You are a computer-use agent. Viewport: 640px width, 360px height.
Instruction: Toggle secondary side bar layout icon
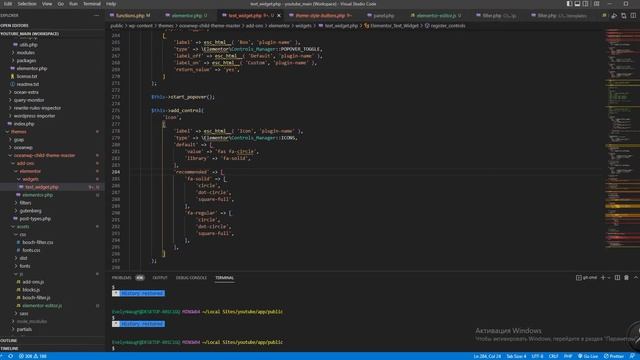585,4
